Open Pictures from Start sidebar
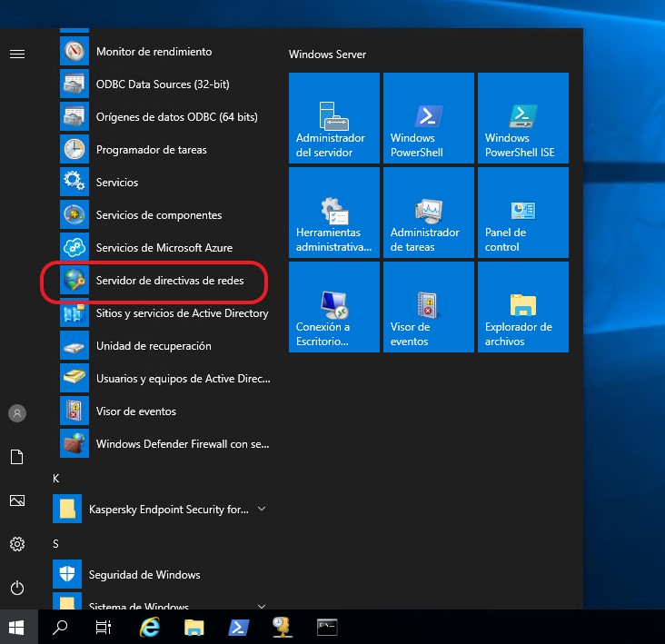 17,500
